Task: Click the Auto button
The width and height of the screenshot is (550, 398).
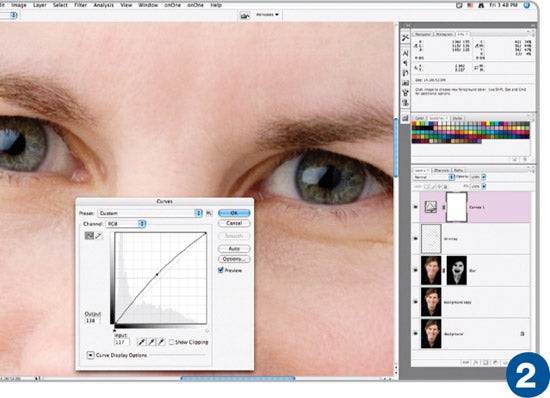Action: pyautogui.click(x=234, y=249)
